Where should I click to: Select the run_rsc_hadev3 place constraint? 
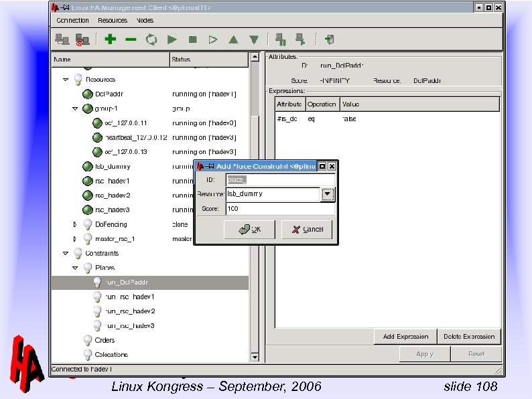point(150,326)
